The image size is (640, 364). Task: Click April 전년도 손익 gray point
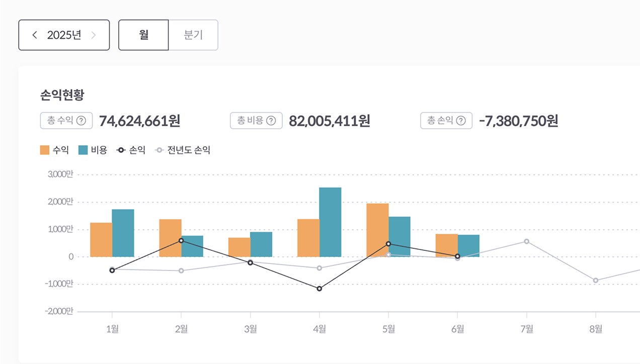319,268
